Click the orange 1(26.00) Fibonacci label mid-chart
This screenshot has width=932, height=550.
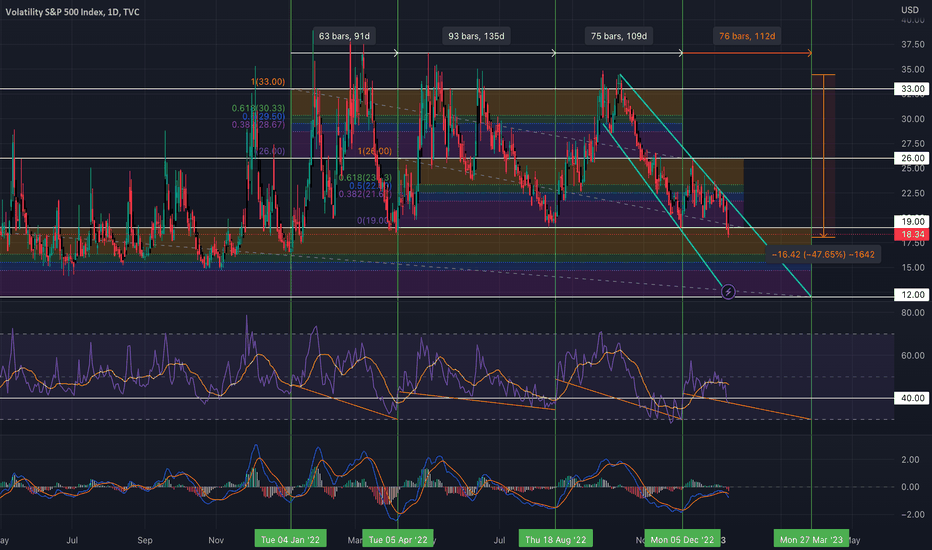point(374,151)
